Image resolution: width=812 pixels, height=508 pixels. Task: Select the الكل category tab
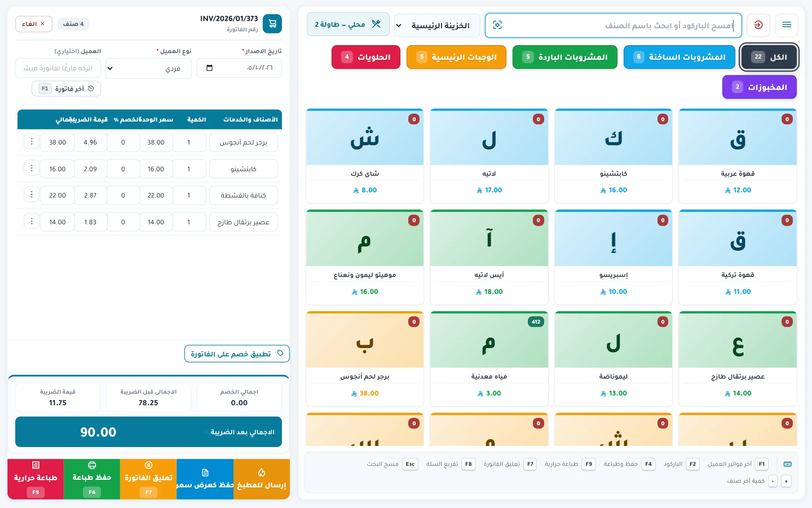click(x=769, y=57)
